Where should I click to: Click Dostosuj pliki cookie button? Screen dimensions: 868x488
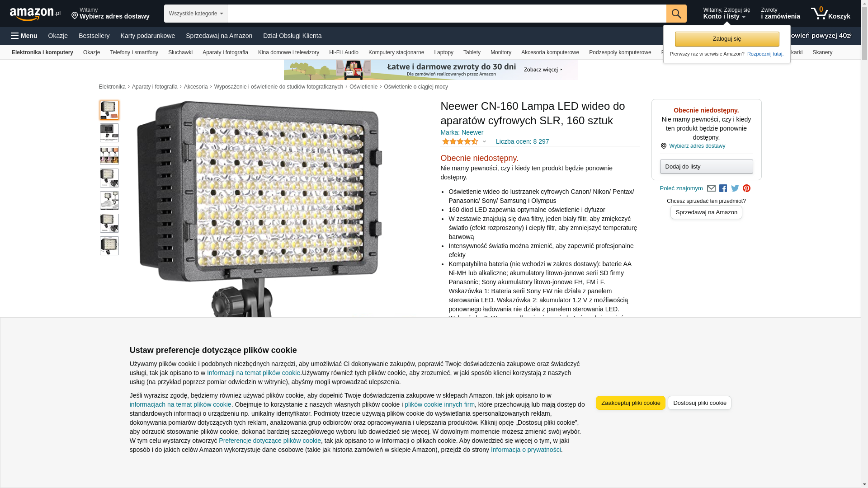[x=699, y=403]
